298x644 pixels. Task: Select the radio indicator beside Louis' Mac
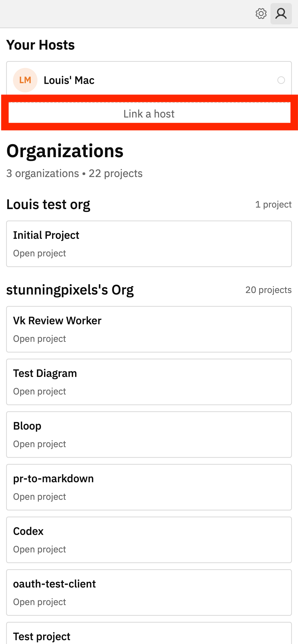point(281,80)
